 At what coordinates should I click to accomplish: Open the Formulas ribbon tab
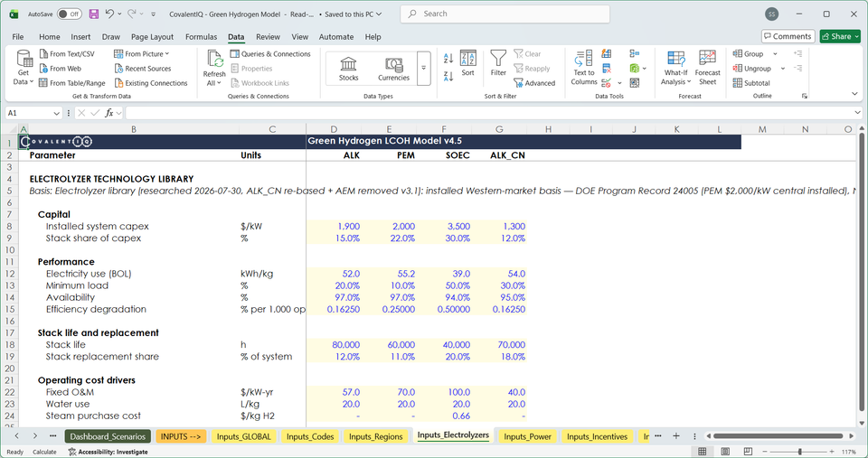click(x=201, y=36)
